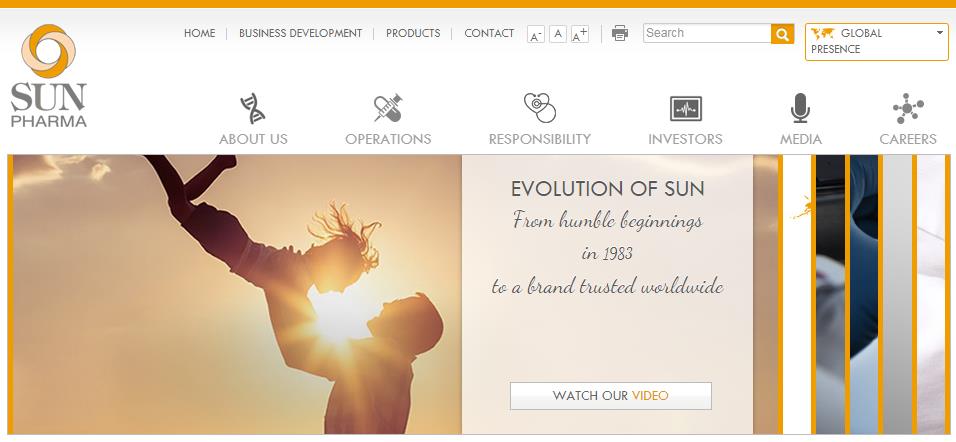Select the Responsibility heart stethoscope icon
Image resolution: width=956 pixels, height=442 pixels.
click(x=540, y=107)
